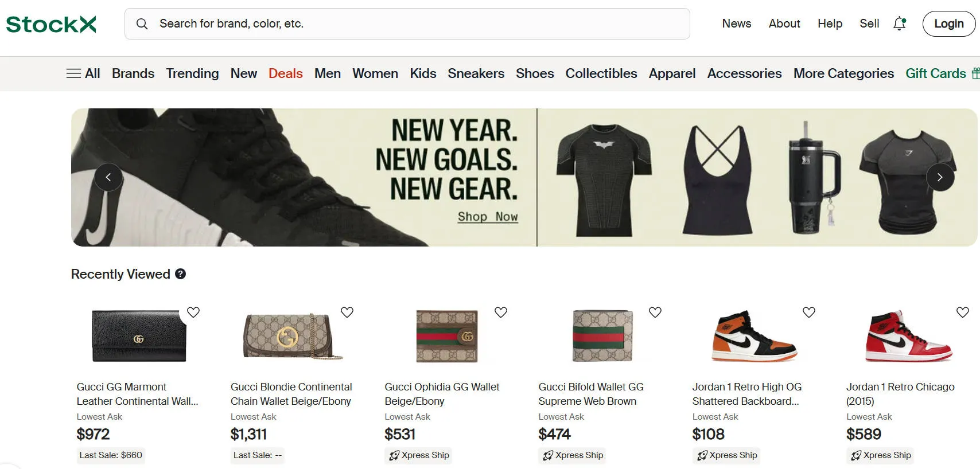Viewport: 980px width, 469px height.
Task: Open the Collectibles category
Action: [x=601, y=73]
